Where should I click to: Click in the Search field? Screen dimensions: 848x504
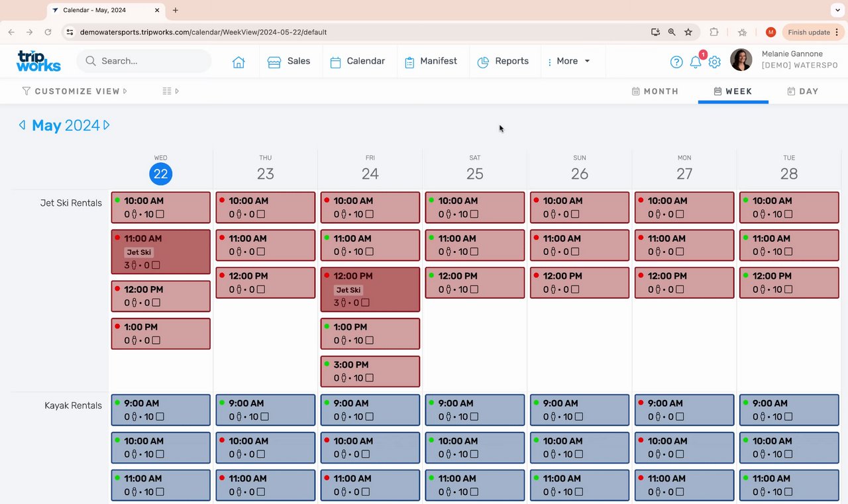click(144, 61)
